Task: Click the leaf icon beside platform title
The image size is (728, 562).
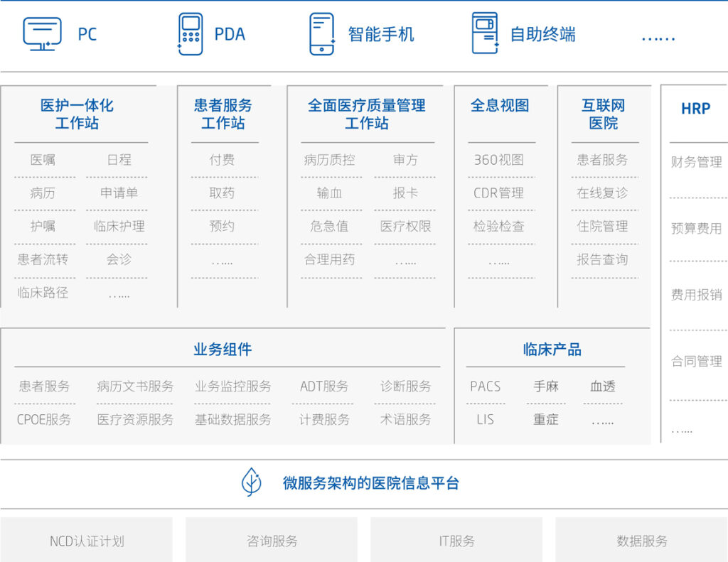Action: [251, 482]
